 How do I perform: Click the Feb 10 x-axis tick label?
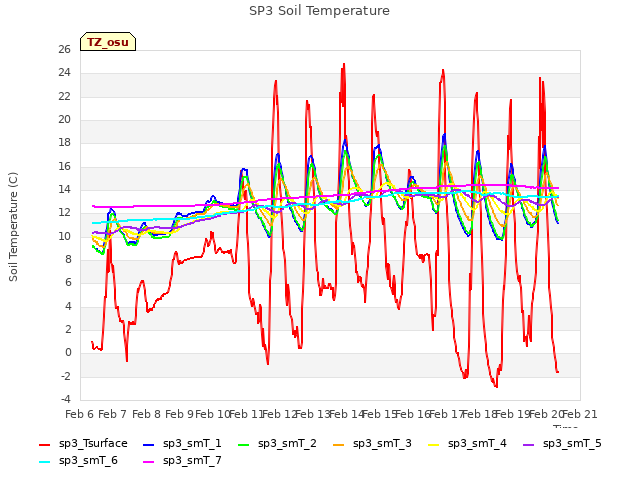(x=213, y=414)
